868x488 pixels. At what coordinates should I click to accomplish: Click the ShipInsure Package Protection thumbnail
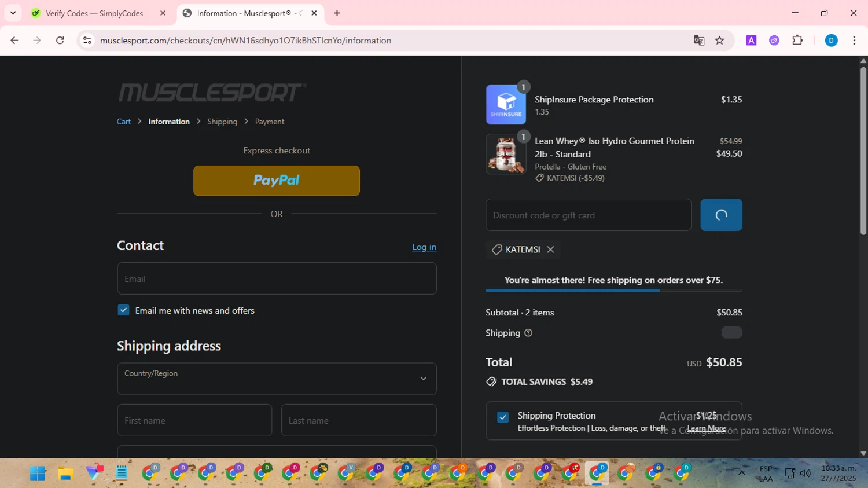tap(506, 105)
